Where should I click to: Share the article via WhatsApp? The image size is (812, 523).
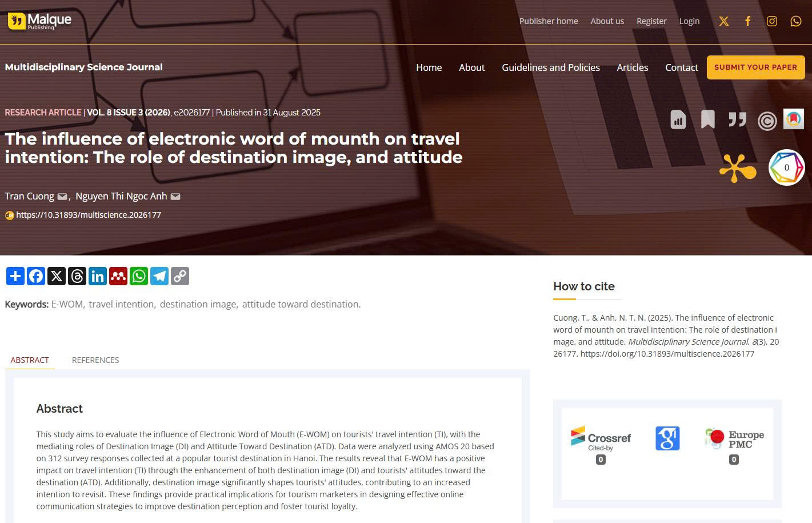(x=138, y=276)
